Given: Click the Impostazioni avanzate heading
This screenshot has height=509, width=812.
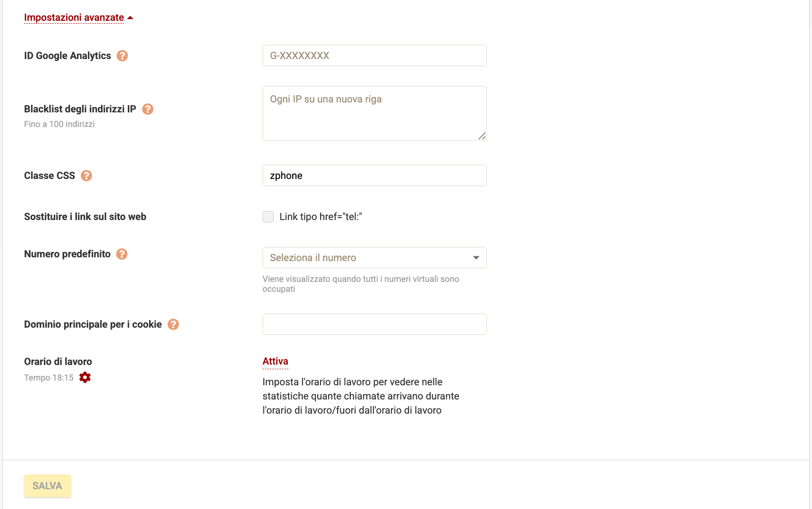Looking at the screenshot, I should [73, 17].
